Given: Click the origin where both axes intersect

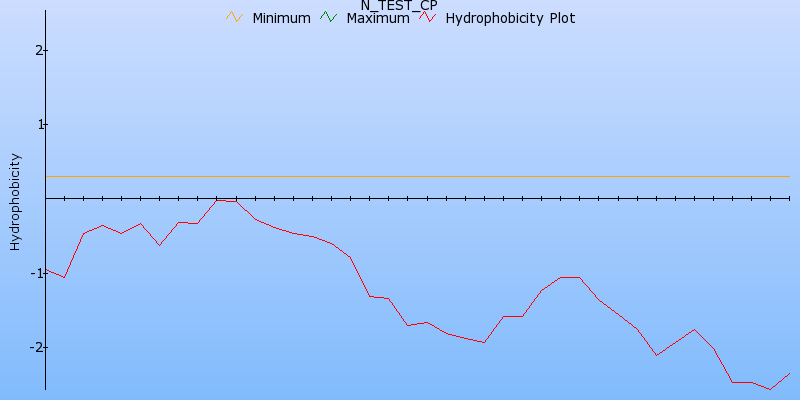Looking at the screenshot, I should pyautogui.click(x=46, y=198).
